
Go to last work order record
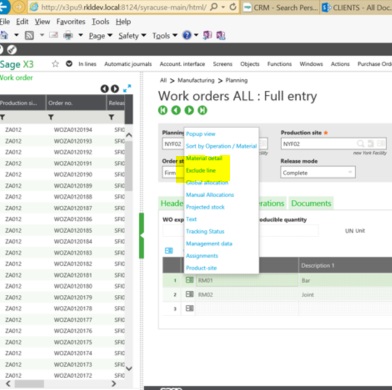[202, 110]
